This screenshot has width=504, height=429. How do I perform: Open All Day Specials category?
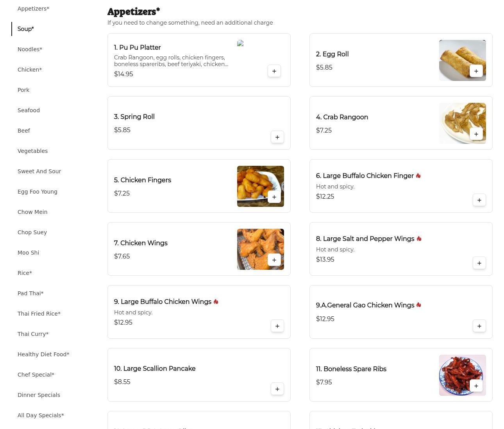41,415
